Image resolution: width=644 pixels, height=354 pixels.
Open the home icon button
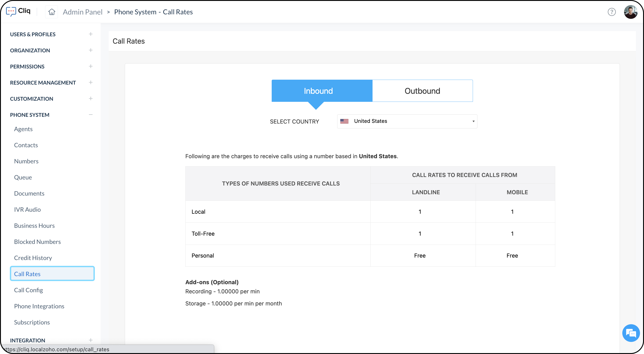coord(51,12)
